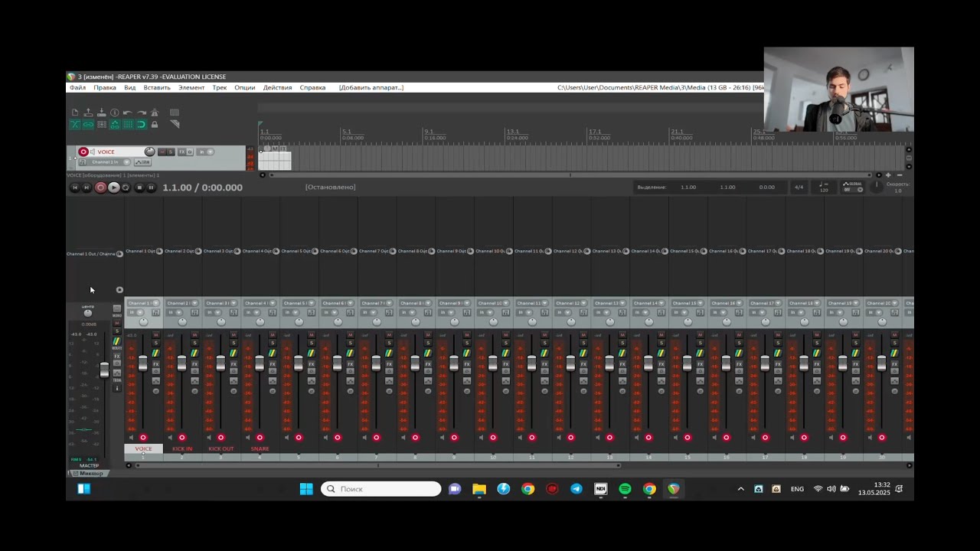This screenshot has width=980, height=551.
Task: Solo KICK OUT strip in mixer
Action: (234, 343)
